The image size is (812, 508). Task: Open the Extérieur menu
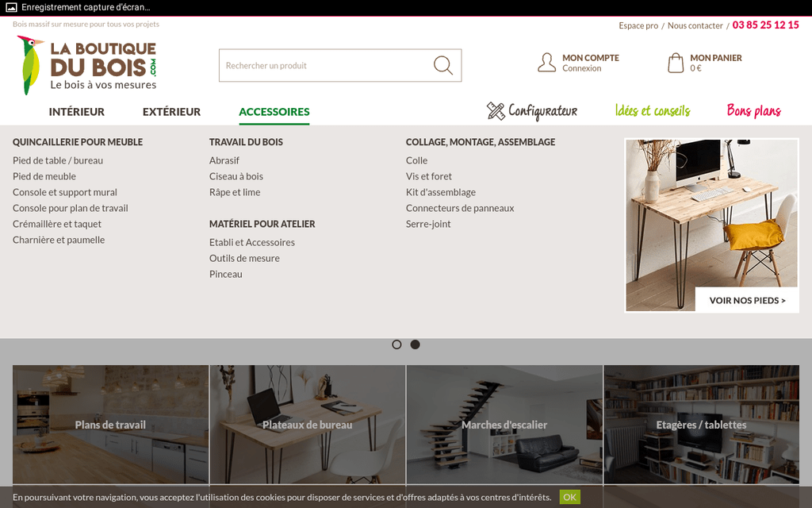(171, 112)
